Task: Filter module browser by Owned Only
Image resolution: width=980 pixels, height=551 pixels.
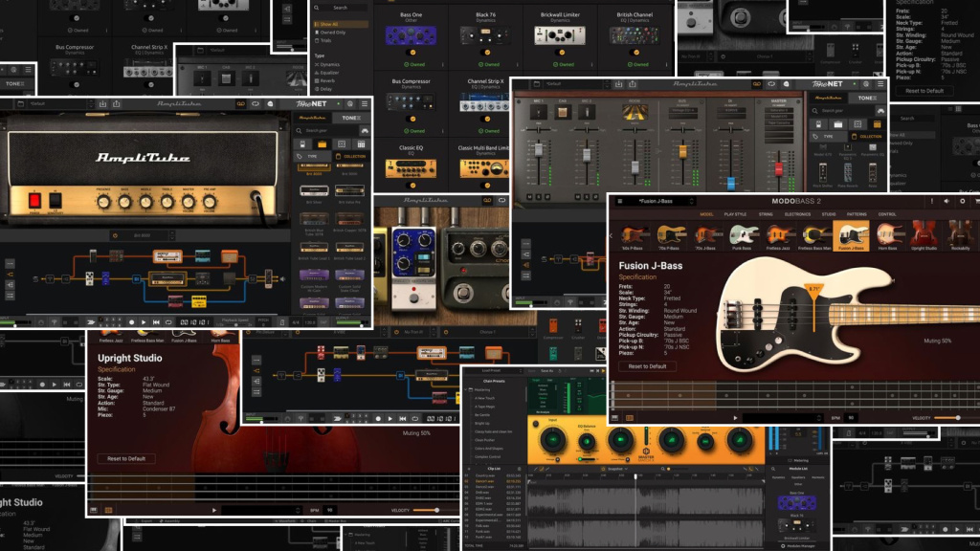Action: coord(333,33)
